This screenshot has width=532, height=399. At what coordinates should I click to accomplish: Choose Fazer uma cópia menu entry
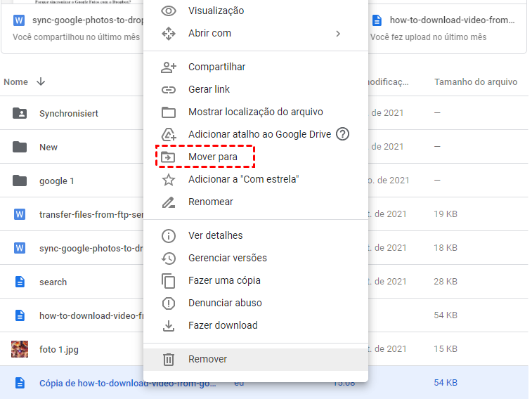pyautogui.click(x=224, y=280)
